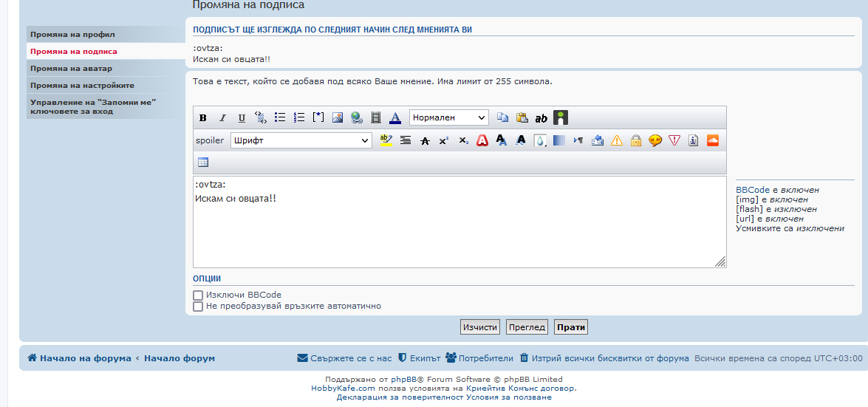Apply italic formatting

[222, 117]
